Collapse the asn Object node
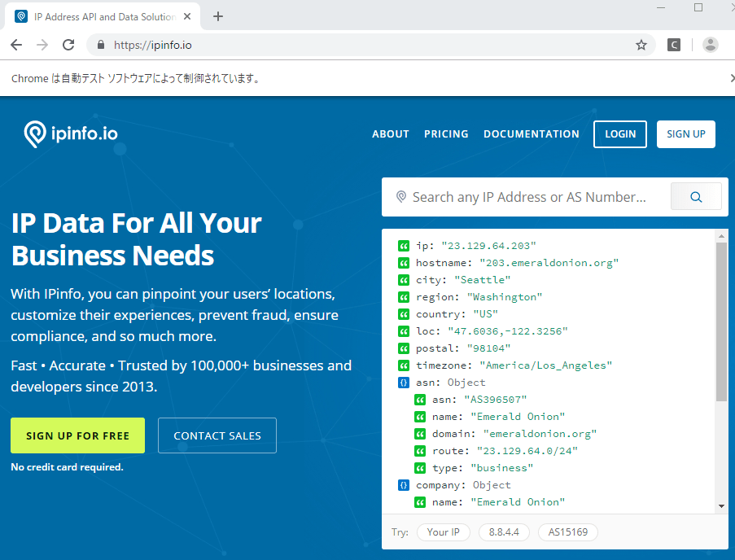 click(404, 383)
